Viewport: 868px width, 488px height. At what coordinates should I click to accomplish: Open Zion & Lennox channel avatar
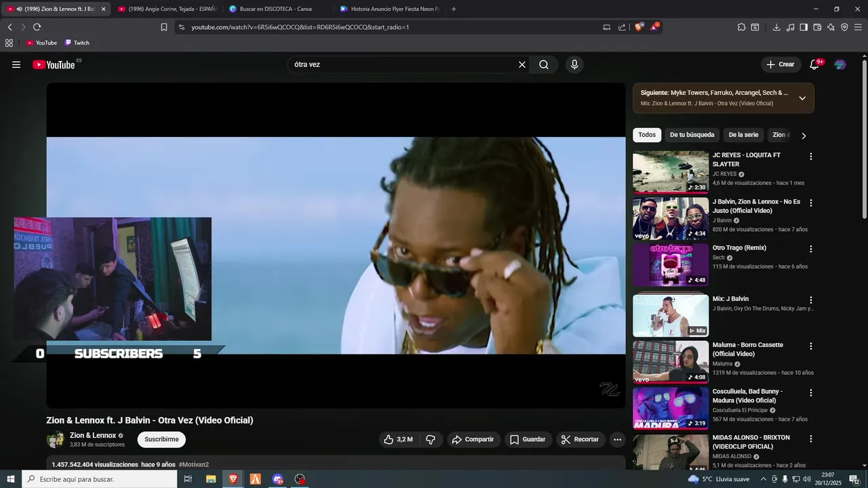point(55,439)
